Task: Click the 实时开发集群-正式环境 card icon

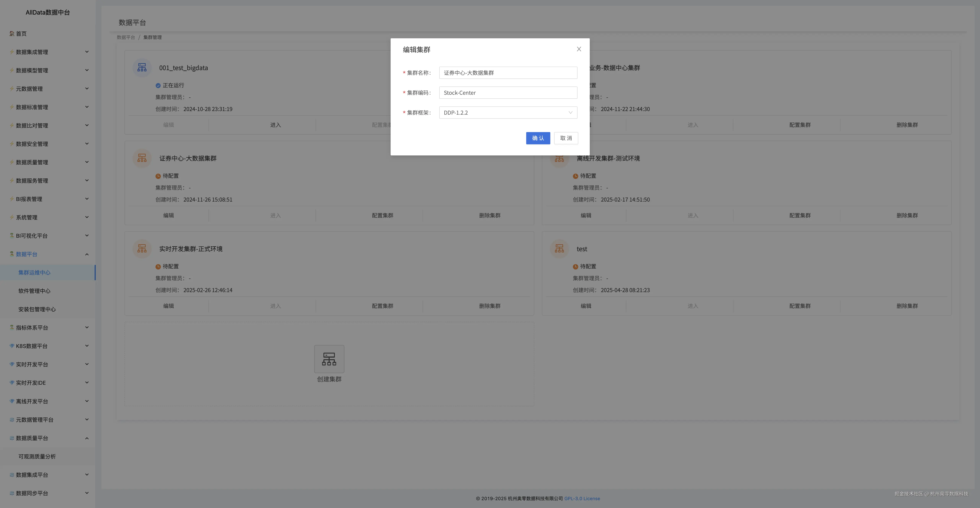Action: tap(142, 249)
